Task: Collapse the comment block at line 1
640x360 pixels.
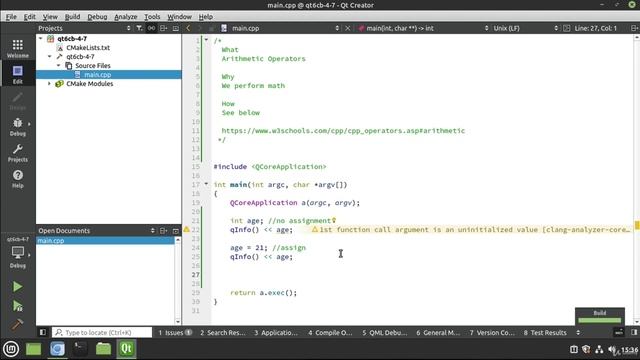Action: coord(206,40)
